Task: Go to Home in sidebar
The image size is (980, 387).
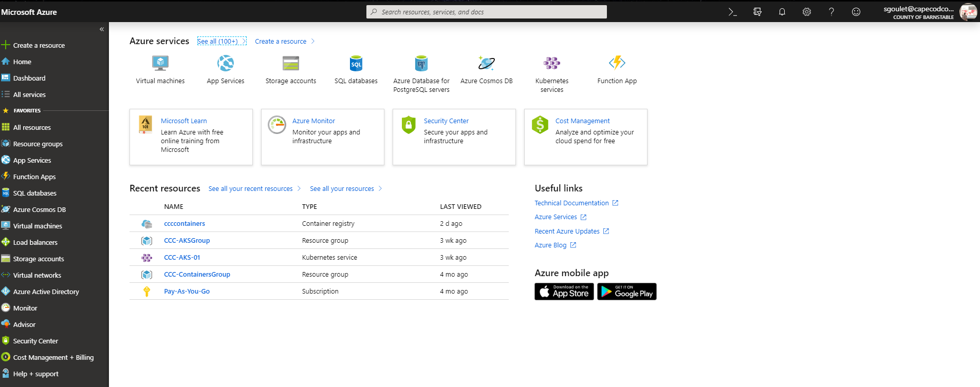Action: click(22, 62)
